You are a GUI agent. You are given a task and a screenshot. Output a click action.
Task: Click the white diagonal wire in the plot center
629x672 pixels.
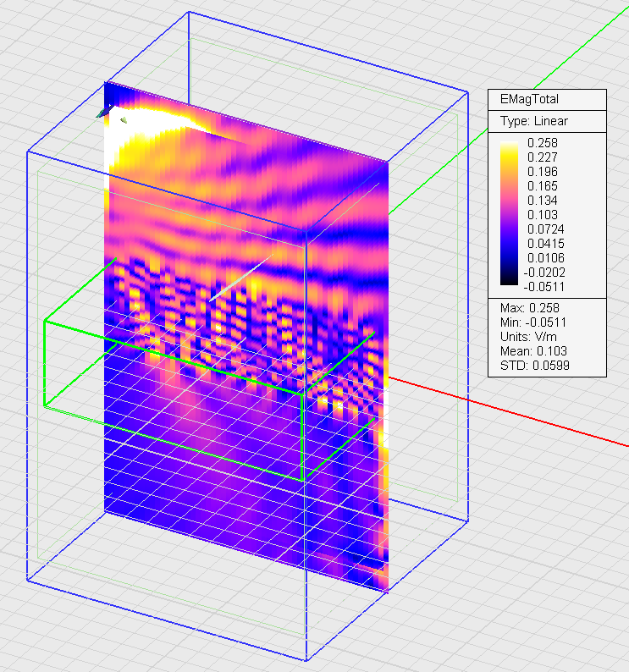click(x=240, y=274)
